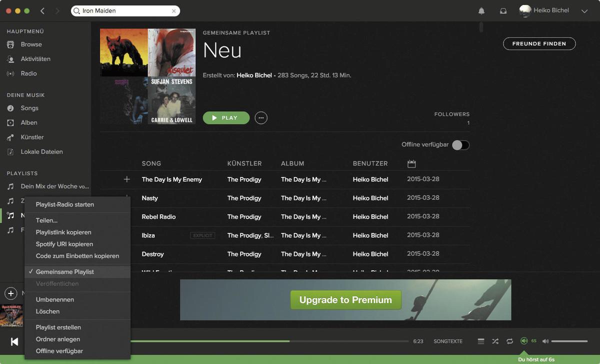Select the song Nasty

point(150,198)
